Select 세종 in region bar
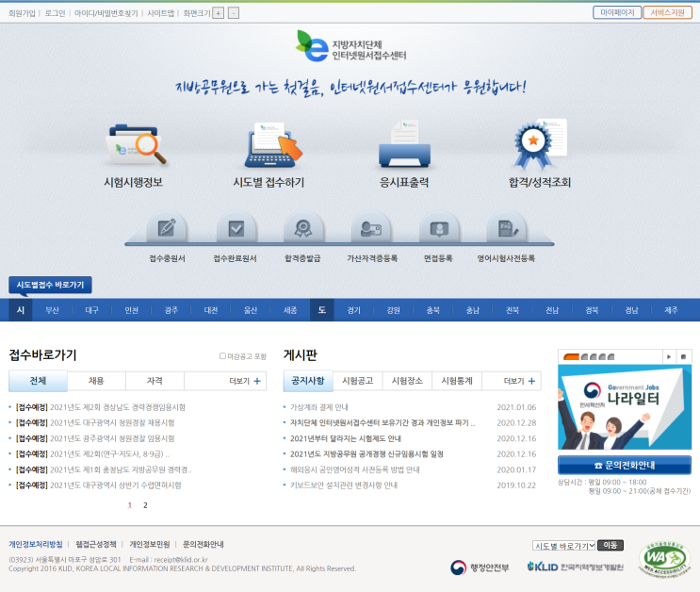Image resolution: width=700 pixels, height=592 pixels. [x=290, y=310]
